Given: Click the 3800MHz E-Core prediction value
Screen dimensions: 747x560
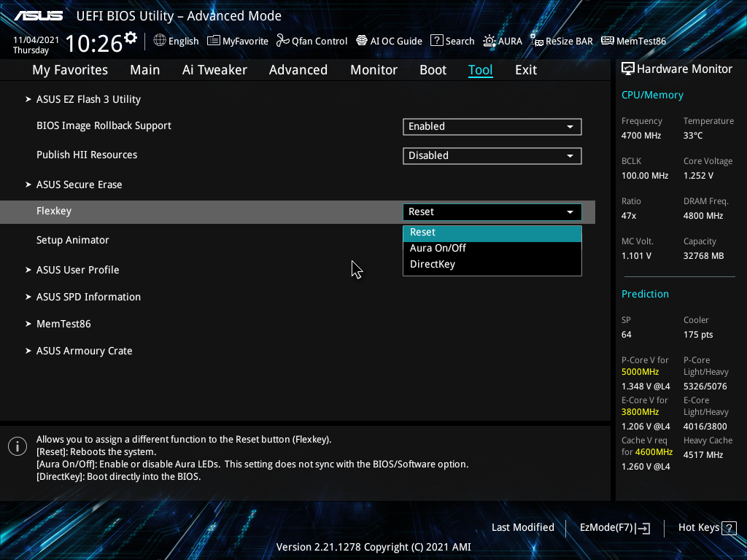Looking at the screenshot, I should click(640, 412).
